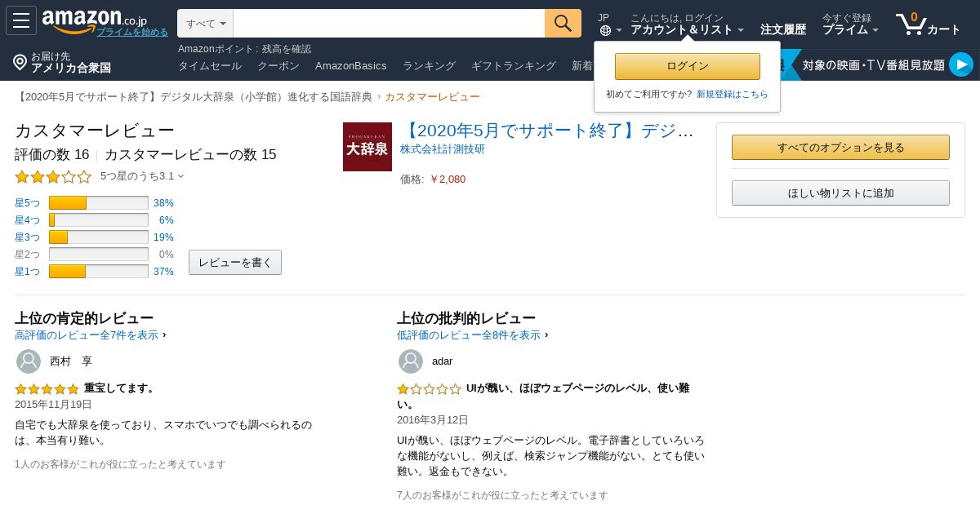
Task: Filter by 星1つ link
Action: pyautogui.click(x=27, y=272)
